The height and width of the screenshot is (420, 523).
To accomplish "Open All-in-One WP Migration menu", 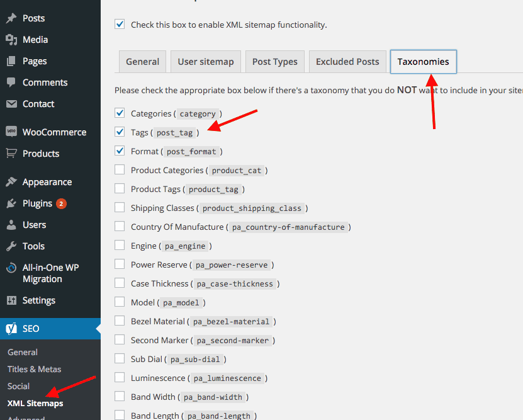I will 50,273.
